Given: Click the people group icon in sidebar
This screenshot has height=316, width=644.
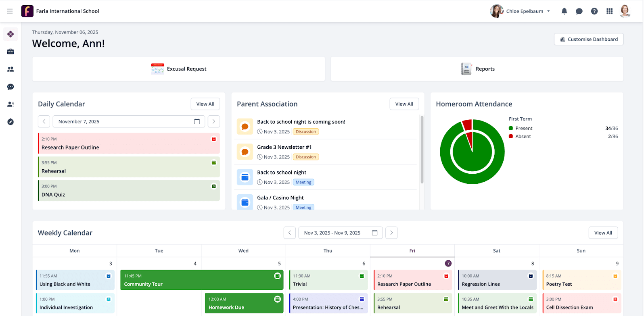Looking at the screenshot, I should [10, 69].
